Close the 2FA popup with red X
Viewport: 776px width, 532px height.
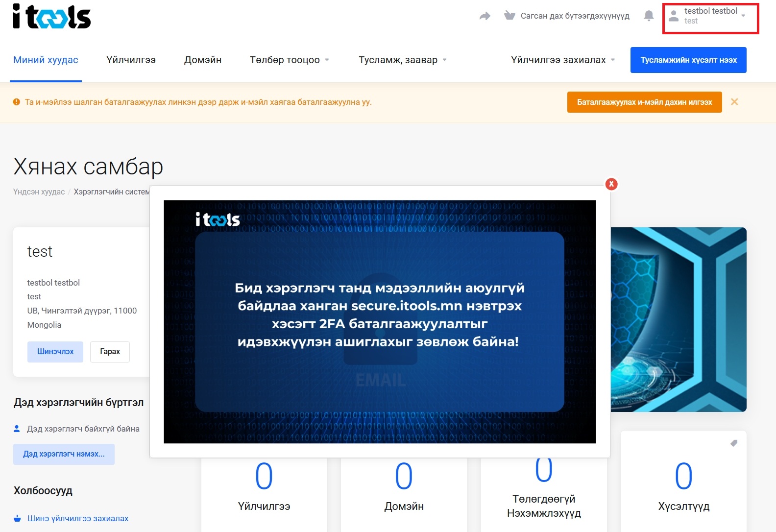(611, 184)
